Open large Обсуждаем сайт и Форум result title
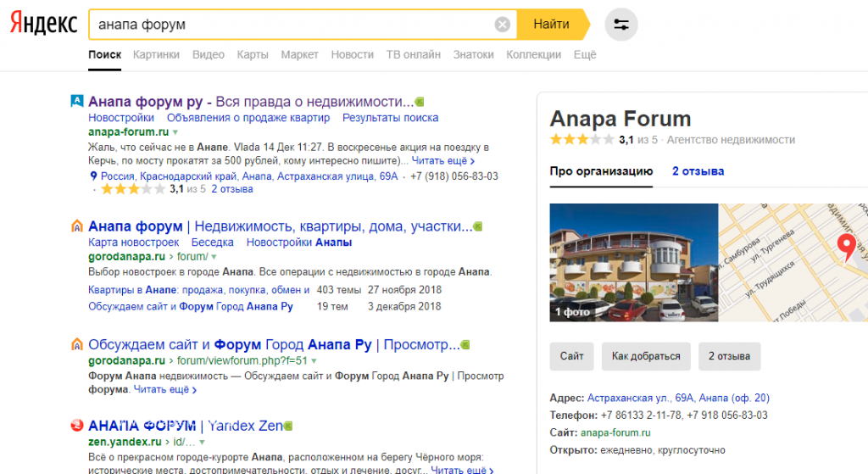 (x=274, y=344)
